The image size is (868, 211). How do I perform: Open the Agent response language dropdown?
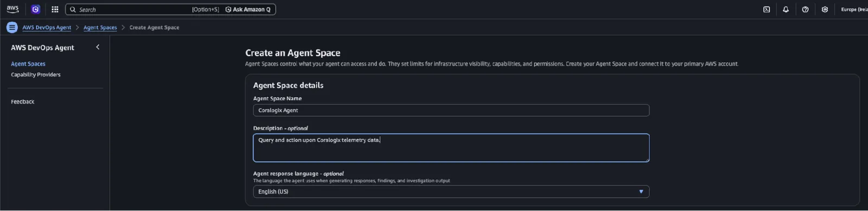(x=451, y=191)
